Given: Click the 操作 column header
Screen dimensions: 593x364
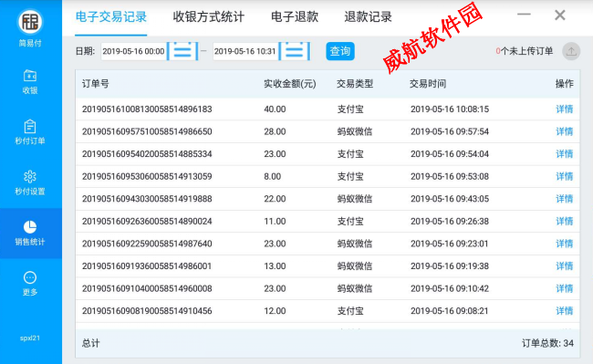Looking at the screenshot, I should tap(564, 84).
